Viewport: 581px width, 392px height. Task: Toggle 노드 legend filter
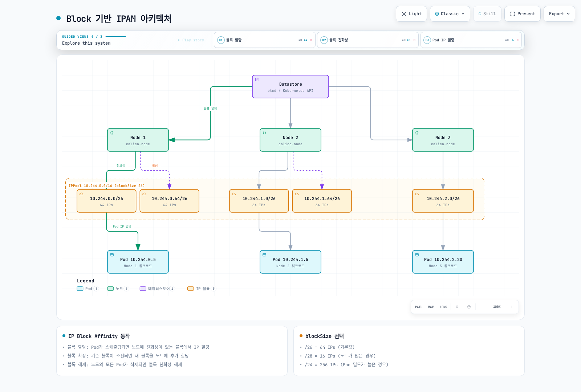118,289
